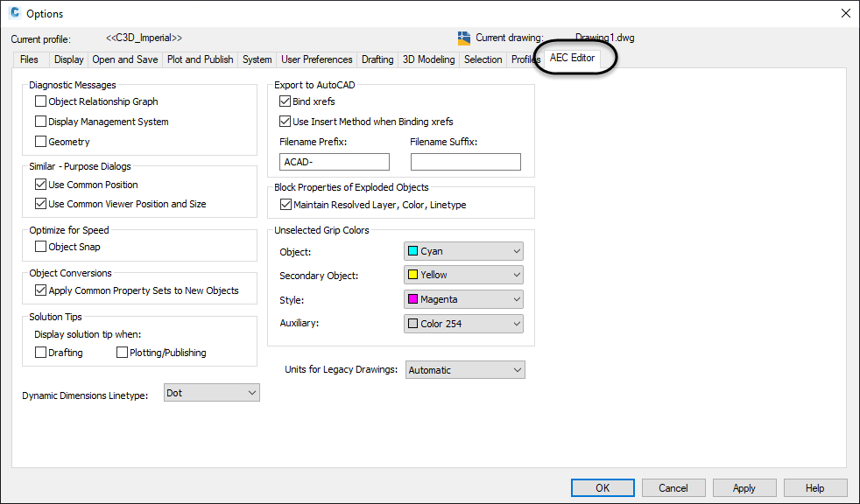Uncheck Bind xrefs option
This screenshot has width=860, height=504.
[285, 101]
